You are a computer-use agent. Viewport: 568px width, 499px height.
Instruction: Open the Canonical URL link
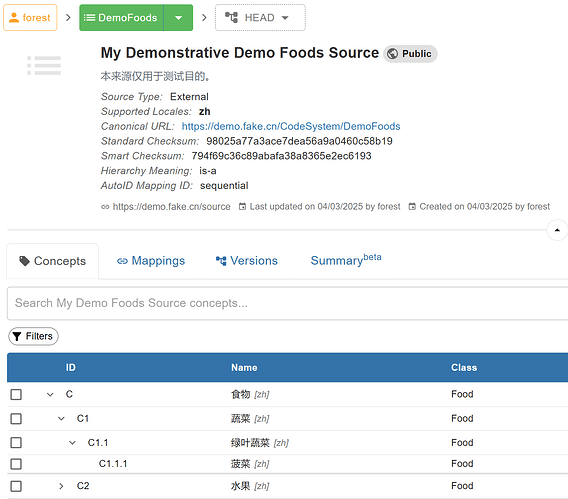291,126
